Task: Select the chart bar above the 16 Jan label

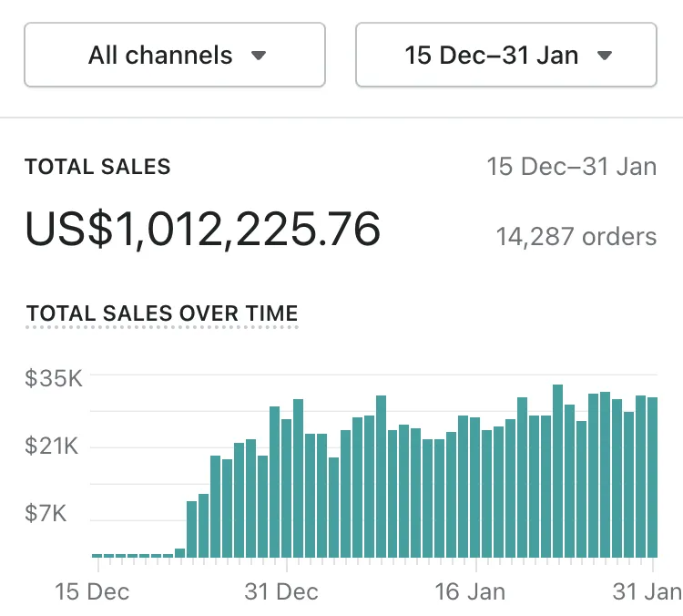Action: pyautogui.click(x=475, y=488)
